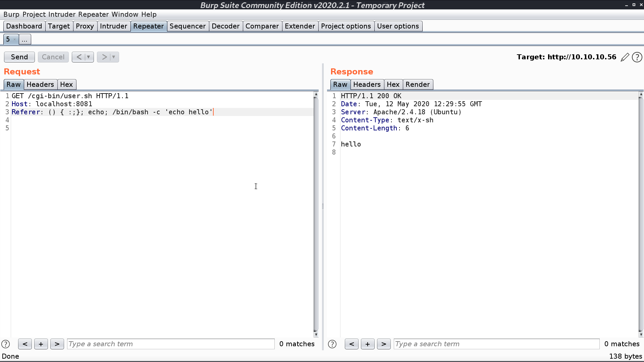
Task: Click the request pane vertical scrollbar
Action: point(316,215)
